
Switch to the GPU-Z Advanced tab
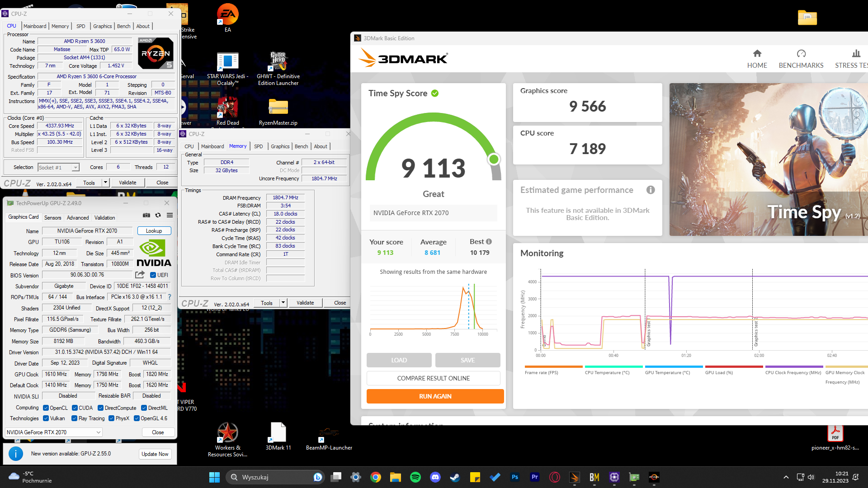78,217
